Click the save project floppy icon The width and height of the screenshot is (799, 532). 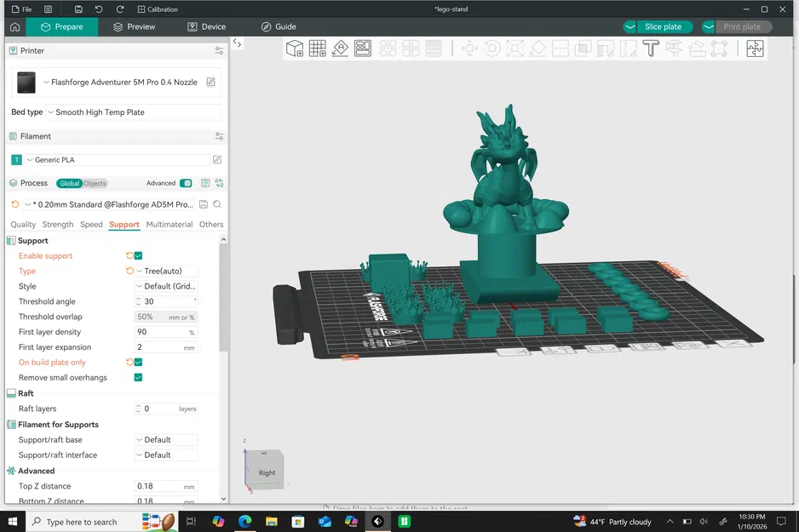pyautogui.click(x=78, y=9)
